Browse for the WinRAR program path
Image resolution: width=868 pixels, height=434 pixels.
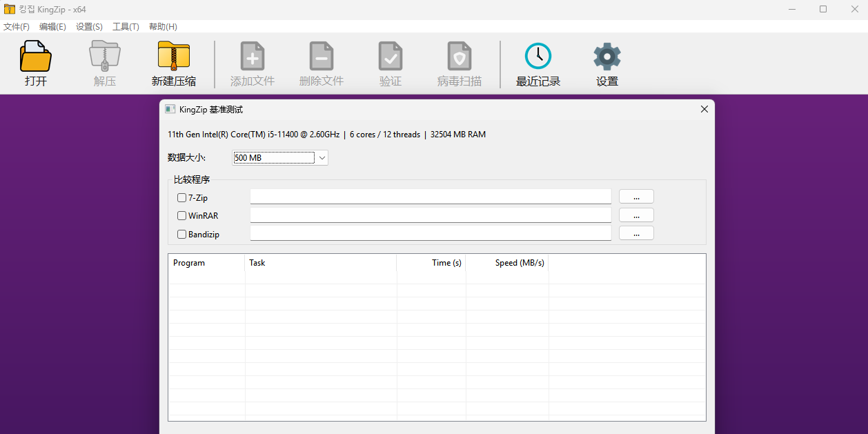pos(636,215)
